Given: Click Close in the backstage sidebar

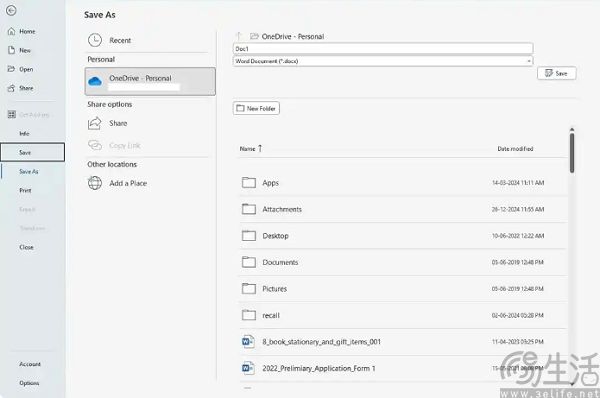Looking at the screenshot, I should (26, 247).
